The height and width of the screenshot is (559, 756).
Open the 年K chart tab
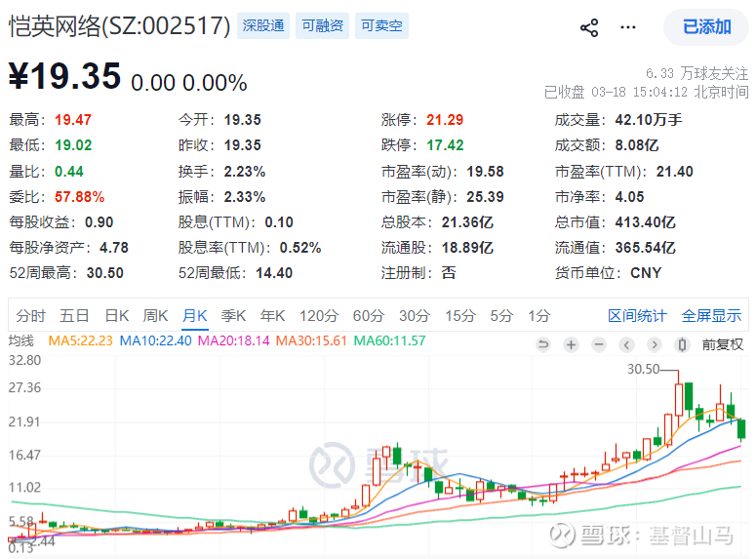click(x=272, y=316)
